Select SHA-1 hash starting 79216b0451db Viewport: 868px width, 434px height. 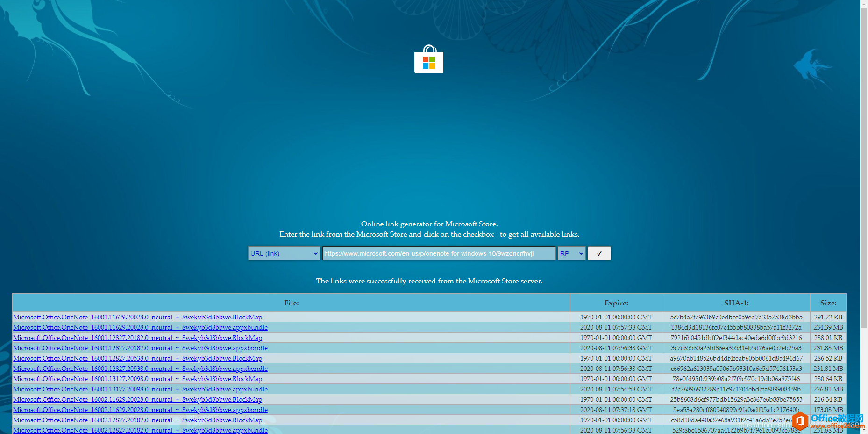pos(736,338)
